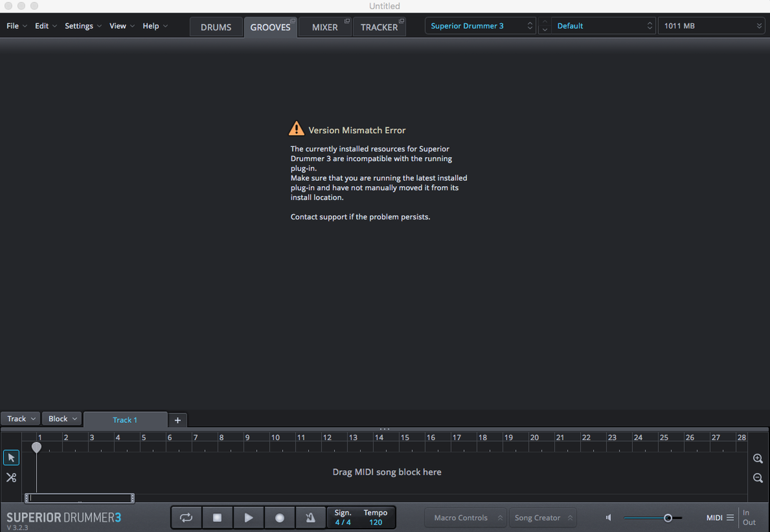
Task: Click bar 24 on the timeline ruler
Action: click(638, 438)
